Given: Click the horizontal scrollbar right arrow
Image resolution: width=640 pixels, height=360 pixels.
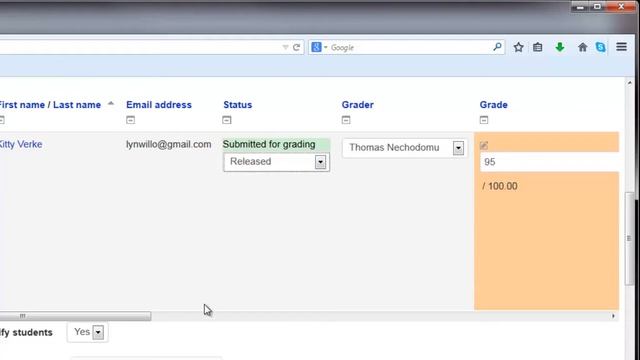Looking at the screenshot, I should [613, 316].
